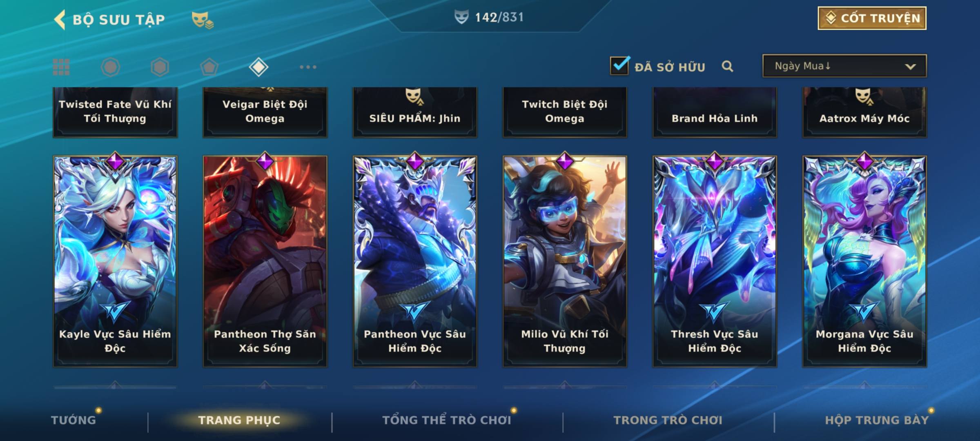The width and height of the screenshot is (980, 441).
Task: Open the Trong Trò Chơi tab
Action: coord(668,420)
